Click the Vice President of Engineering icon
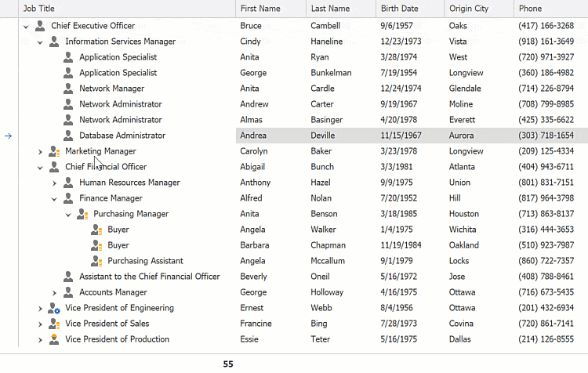 54,308
